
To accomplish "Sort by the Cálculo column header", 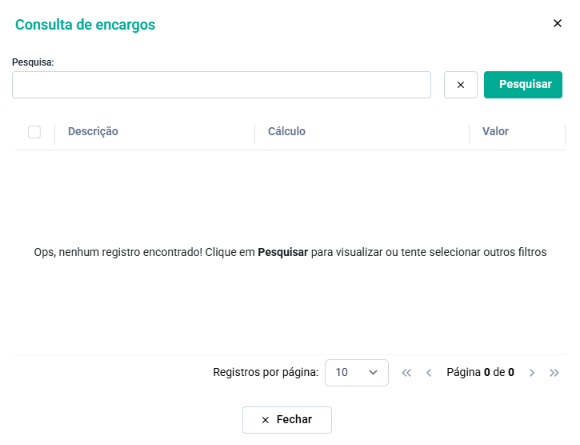I will point(287,131).
